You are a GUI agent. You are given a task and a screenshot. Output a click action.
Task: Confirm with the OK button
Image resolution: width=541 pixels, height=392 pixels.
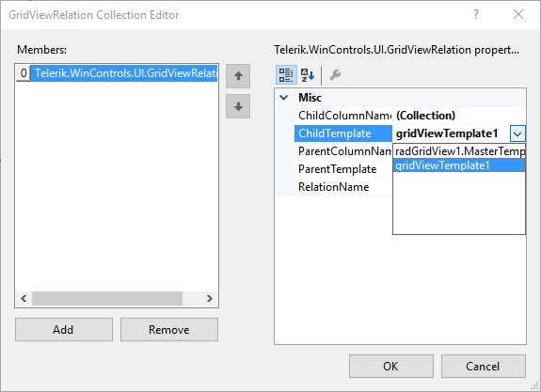point(390,366)
